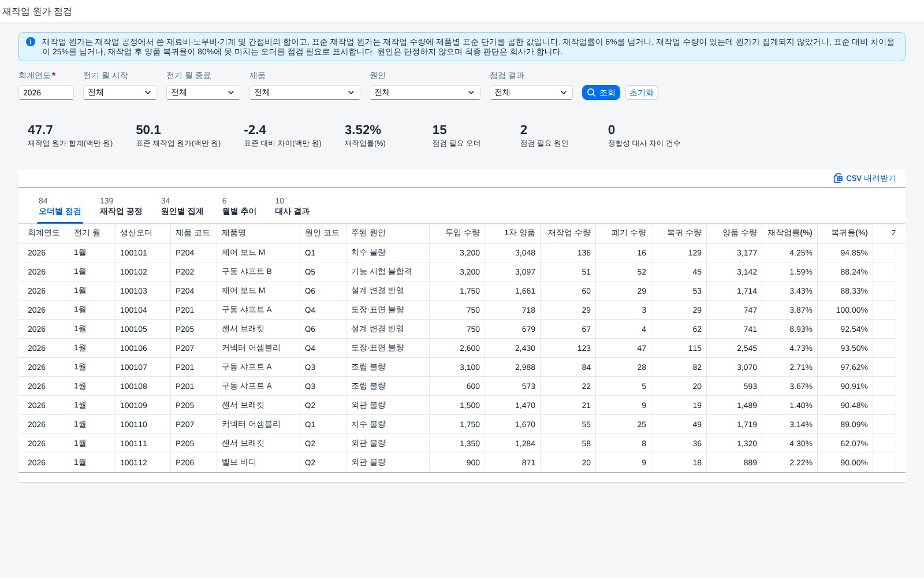
Task: Click the 점검 필요 오더 KPI value 15
Action: point(439,130)
